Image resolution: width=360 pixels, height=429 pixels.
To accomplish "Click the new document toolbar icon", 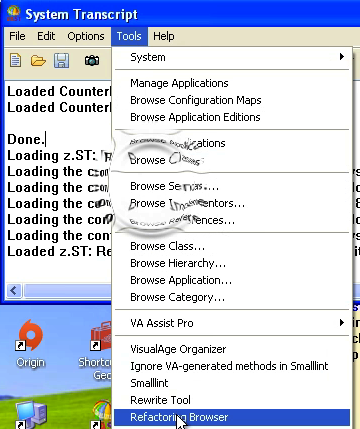I will pyautogui.click(x=15, y=61).
